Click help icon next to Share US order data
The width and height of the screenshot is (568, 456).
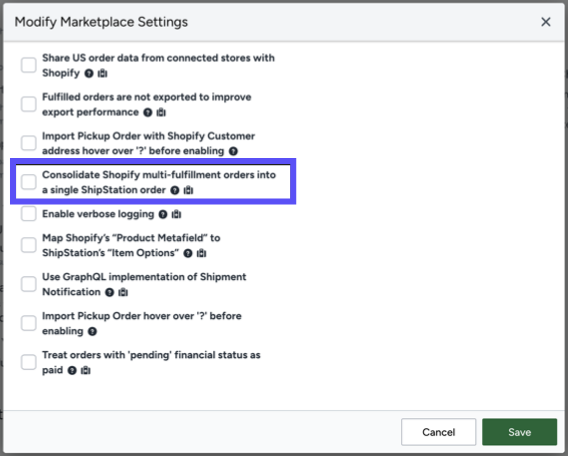(x=89, y=73)
